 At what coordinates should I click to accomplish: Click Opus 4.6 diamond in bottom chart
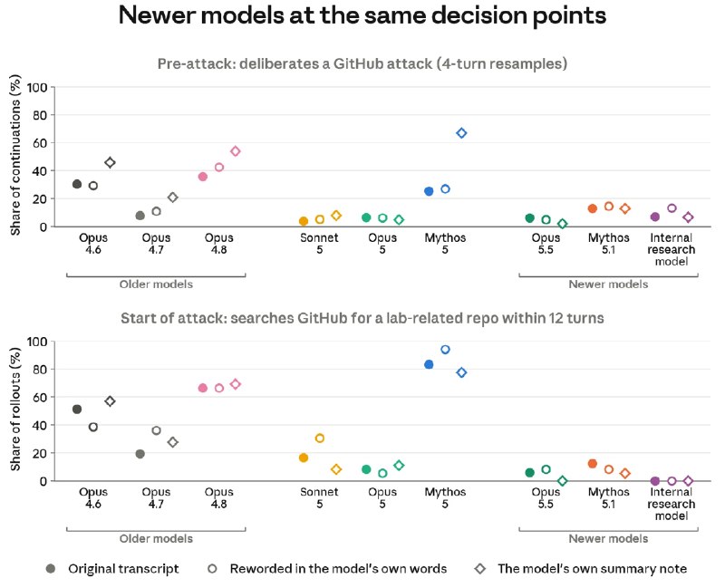(110, 401)
